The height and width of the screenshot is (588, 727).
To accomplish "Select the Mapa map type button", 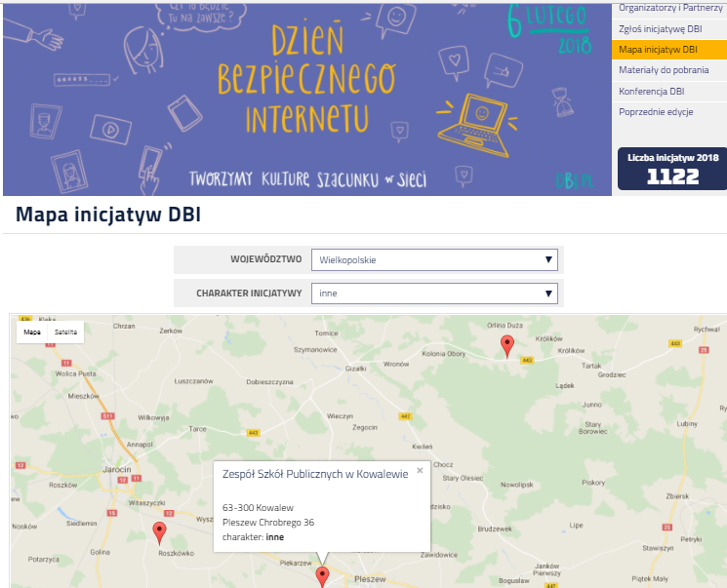I will tap(32, 333).
